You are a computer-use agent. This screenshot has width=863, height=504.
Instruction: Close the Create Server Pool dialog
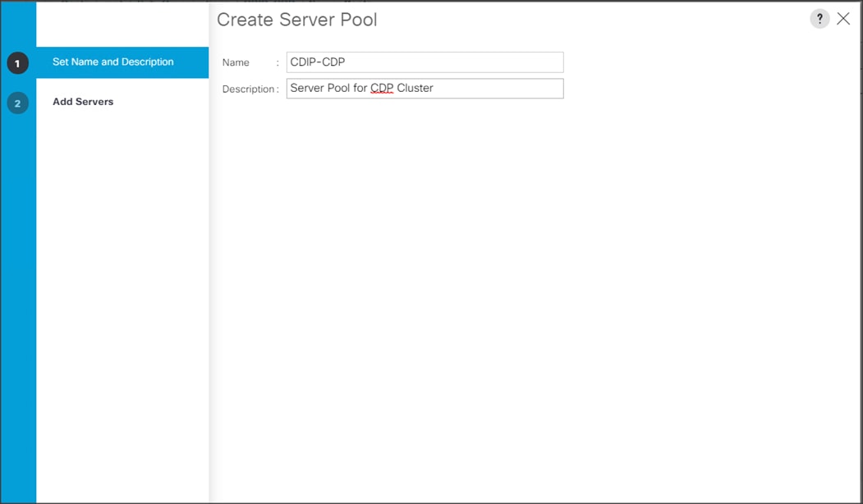(x=843, y=19)
